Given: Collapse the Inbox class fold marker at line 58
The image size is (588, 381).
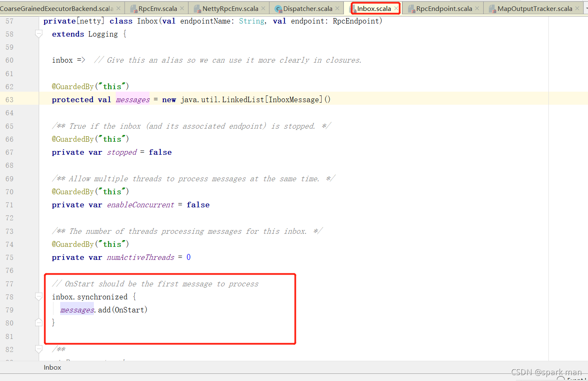Looking at the screenshot, I should click(x=39, y=34).
